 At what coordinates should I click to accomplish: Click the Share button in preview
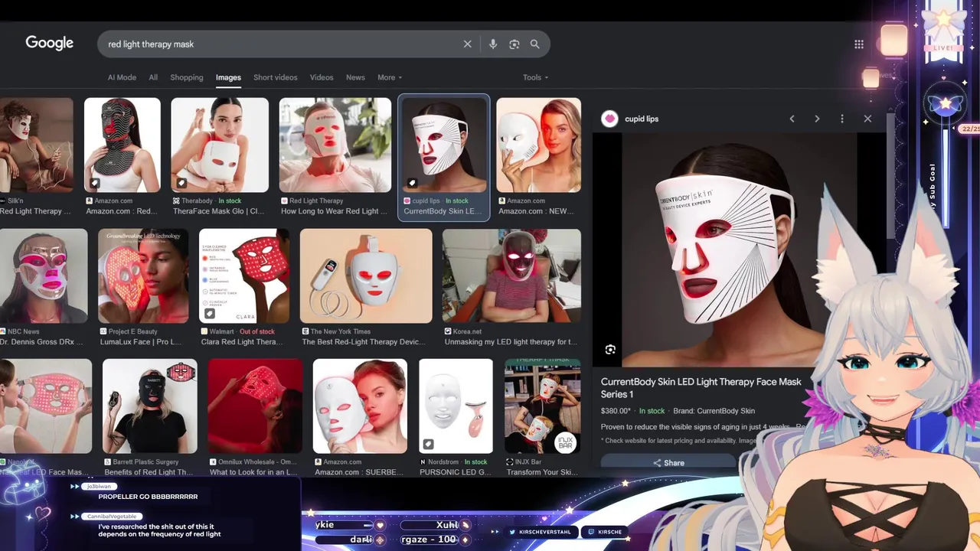click(668, 462)
